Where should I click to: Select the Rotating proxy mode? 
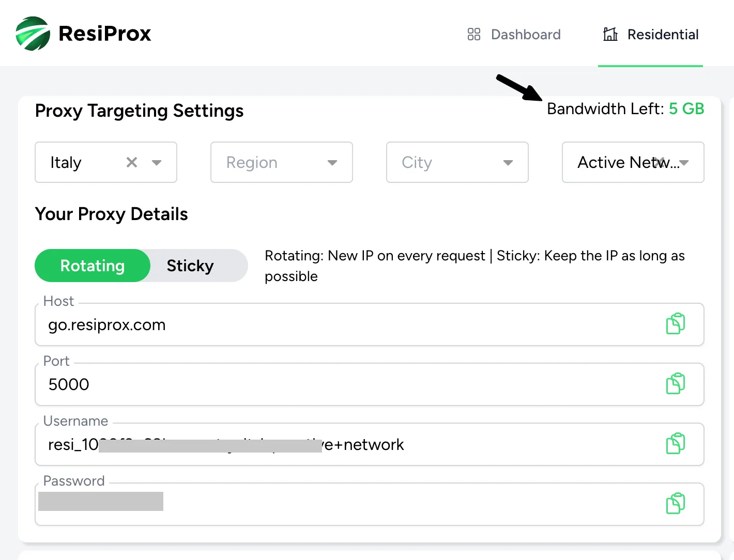92,266
